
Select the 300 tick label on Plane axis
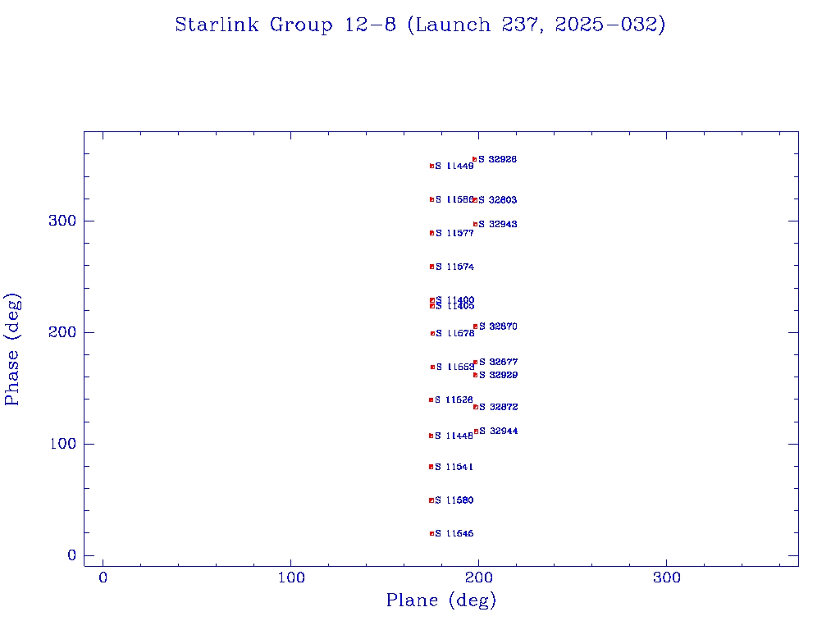pyautogui.click(x=667, y=577)
